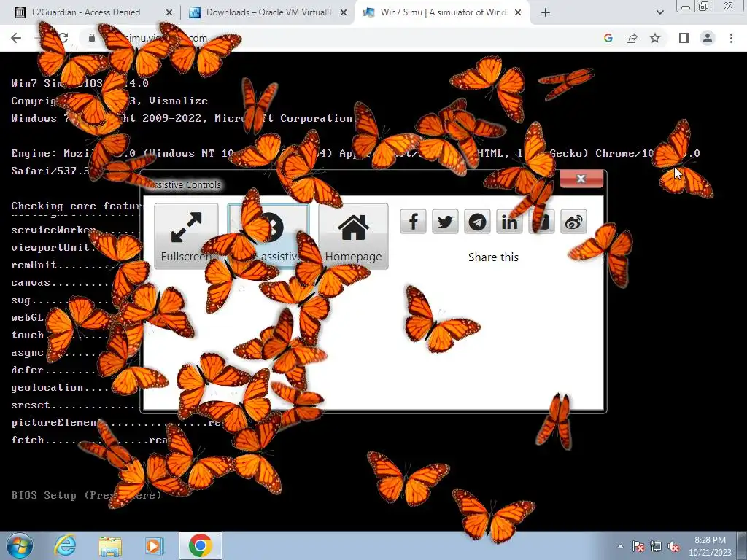Click the Fullscreen button in Assistive Controls
The width and height of the screenshot is (747, 560).
tap(186, 236)
